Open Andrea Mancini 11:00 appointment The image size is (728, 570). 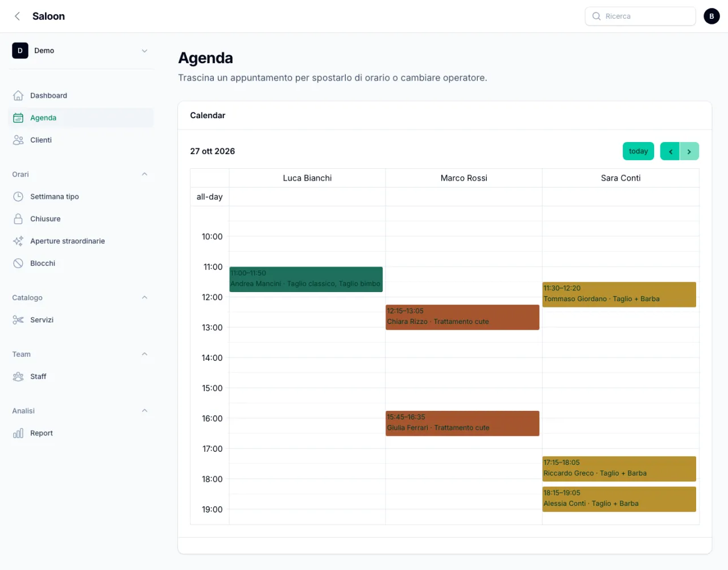click(x=306, y=279)
